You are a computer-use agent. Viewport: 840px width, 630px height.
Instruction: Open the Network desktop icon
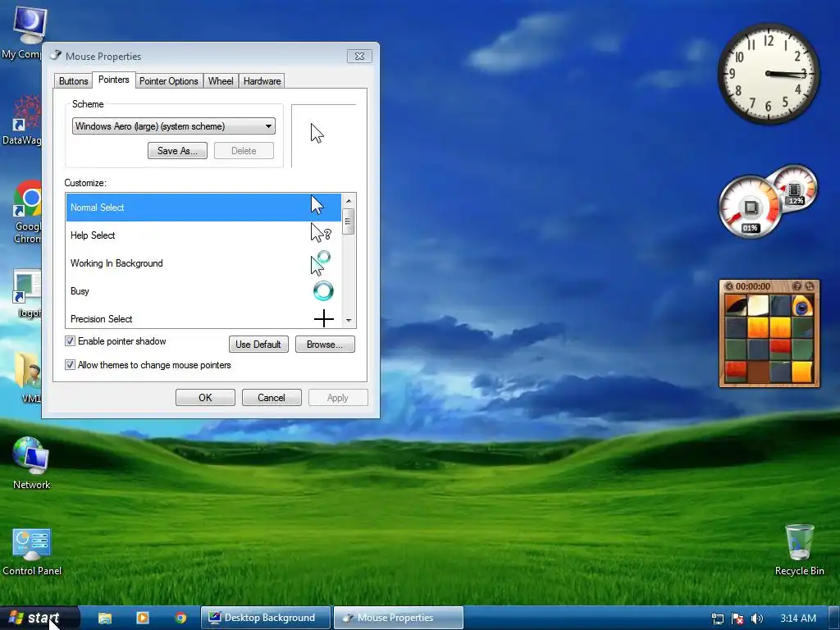click(31, 462)
